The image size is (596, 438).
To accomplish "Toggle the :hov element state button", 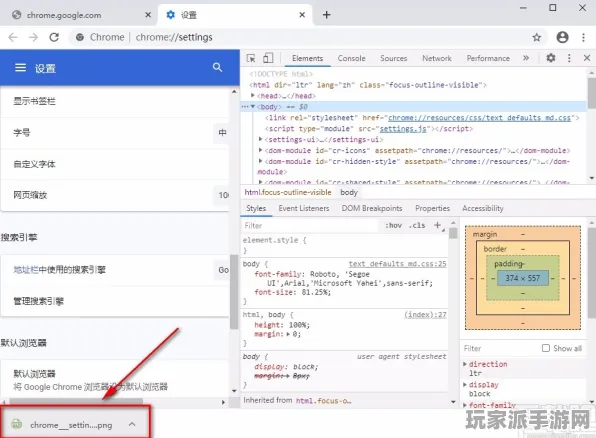I will (393, 225).
